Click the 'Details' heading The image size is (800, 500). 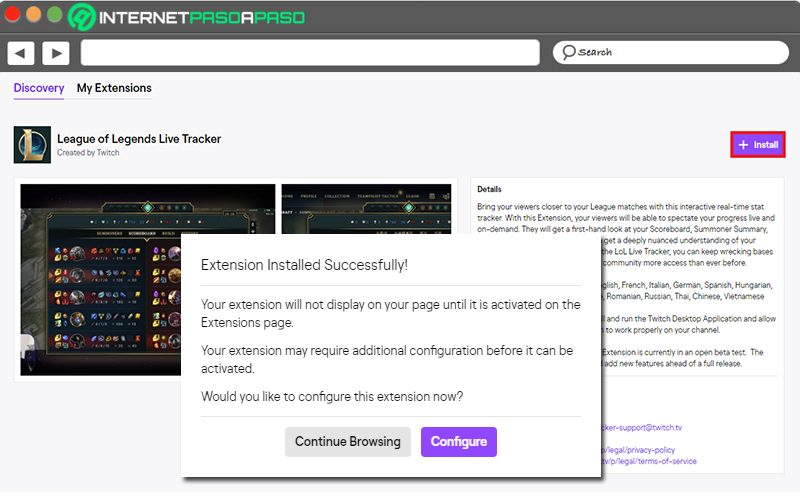(489, 189)
